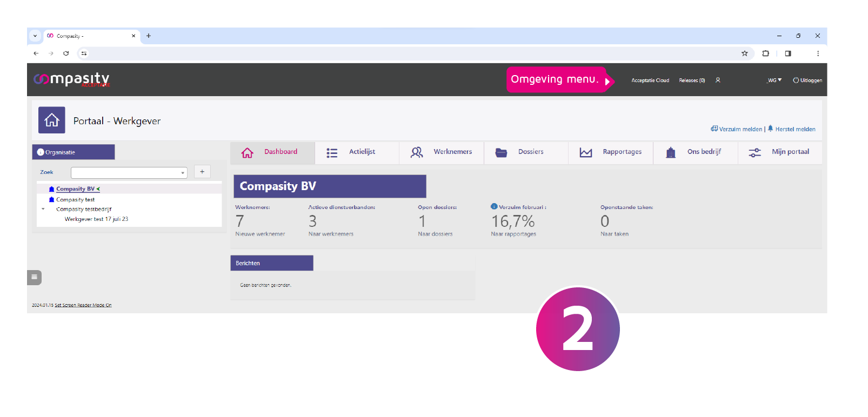This screenshot has width=868, height=417.
Task: Follow the Naar dossiers link
Action: pos(435,234)
